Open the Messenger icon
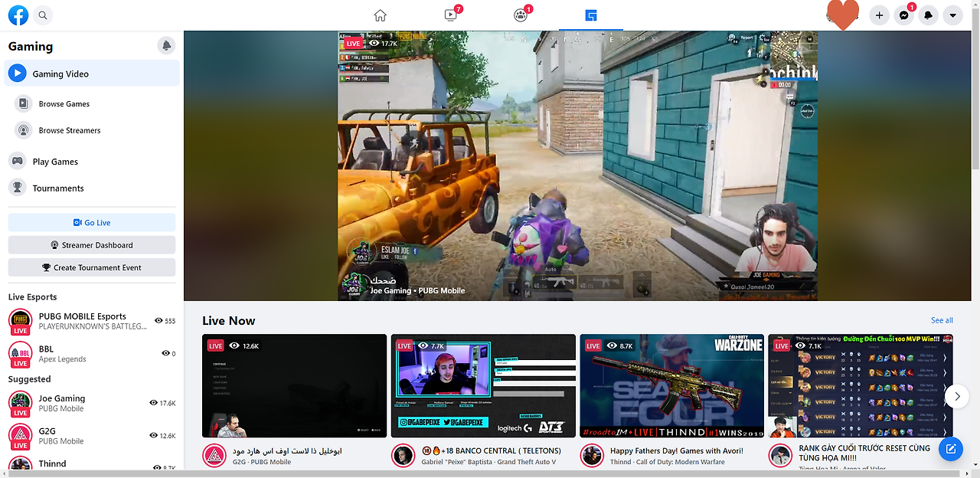This screenshot has width=980, height=478. pyautogui.click(x=904, y=15)
